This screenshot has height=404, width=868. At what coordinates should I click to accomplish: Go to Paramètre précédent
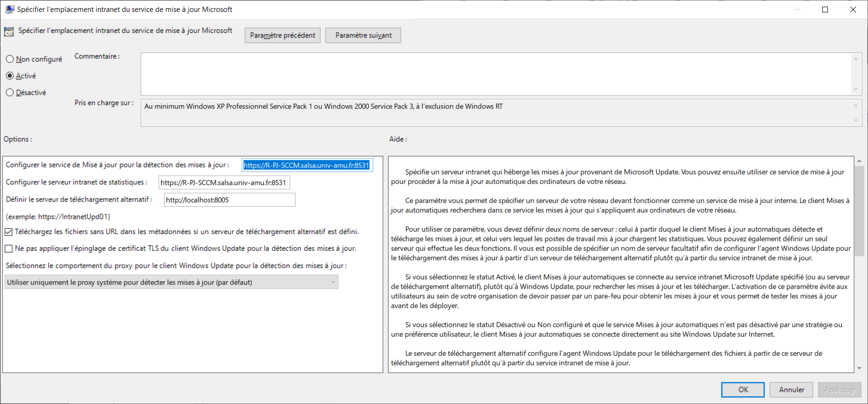pos(282,35)
